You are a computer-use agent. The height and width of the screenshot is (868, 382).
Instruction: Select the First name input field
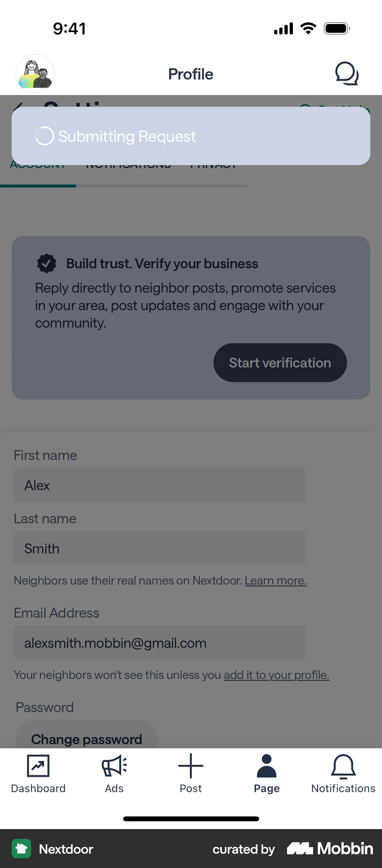click(159, 485)
